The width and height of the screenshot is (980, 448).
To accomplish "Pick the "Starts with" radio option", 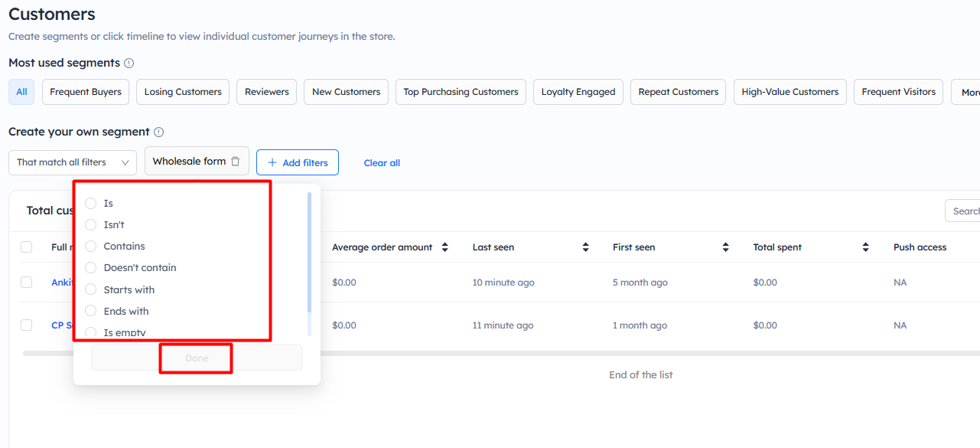I will click(91, 289).
